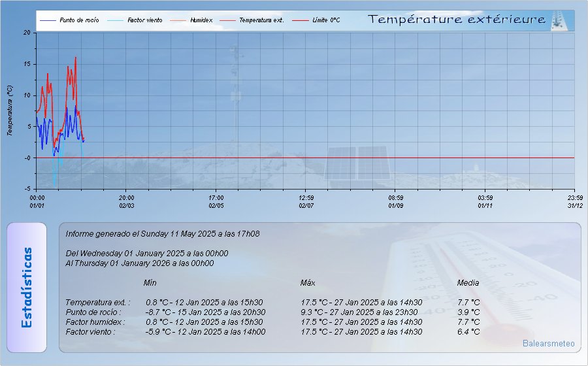The height and width of the screenshot is (366, 588).
Task: Click the Del Wednesday 01 January 2025 line
Action: click(146, 254)
